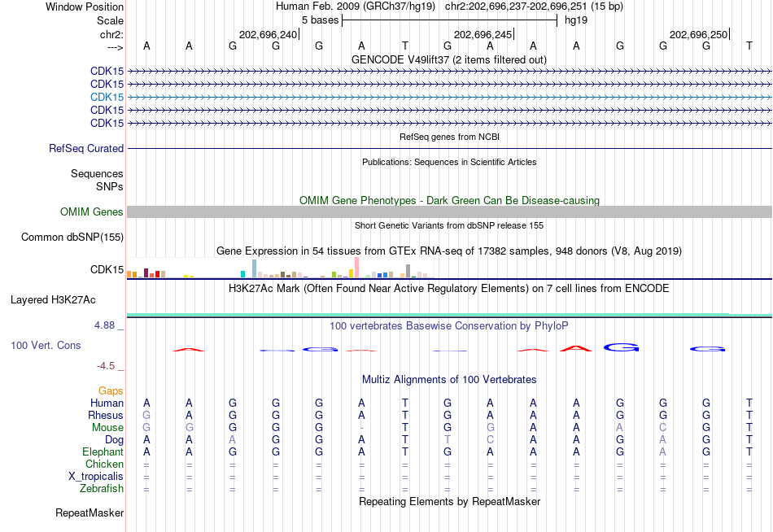Click the Publications: Sequences in Scientific Articles title
Viewport: 773px width, 532px height.
pos(449,162)
